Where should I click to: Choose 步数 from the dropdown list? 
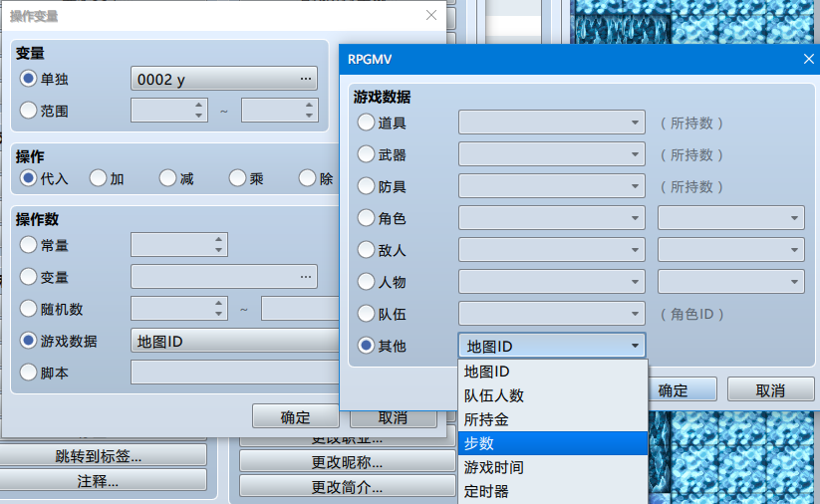553,443
